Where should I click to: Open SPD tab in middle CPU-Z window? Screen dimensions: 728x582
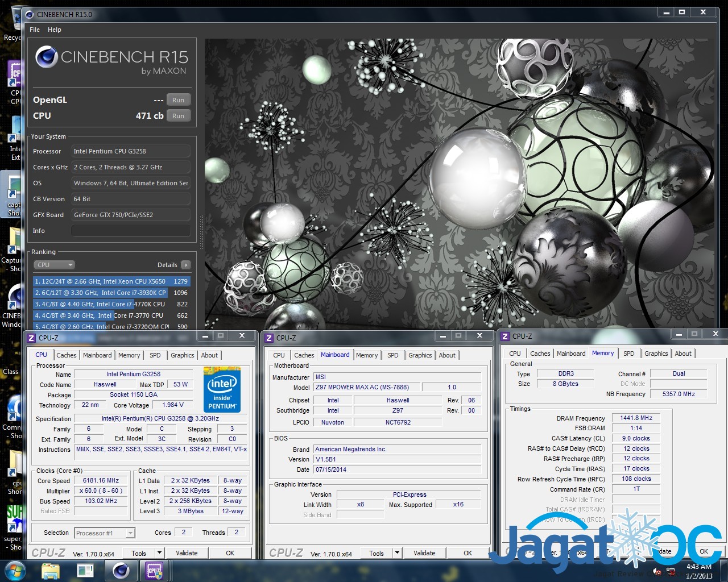click(x=393, y=355)
